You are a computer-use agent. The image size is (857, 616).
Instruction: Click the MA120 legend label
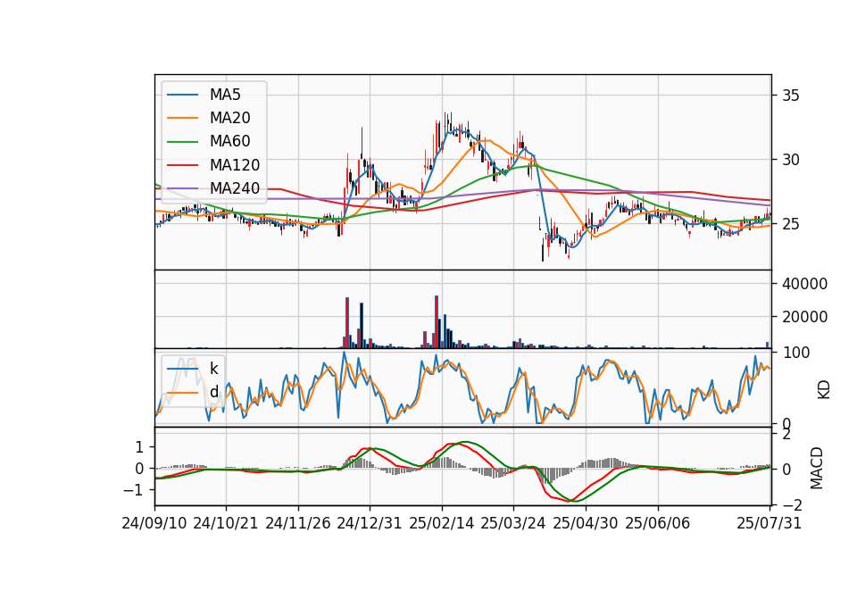point(235,164)
